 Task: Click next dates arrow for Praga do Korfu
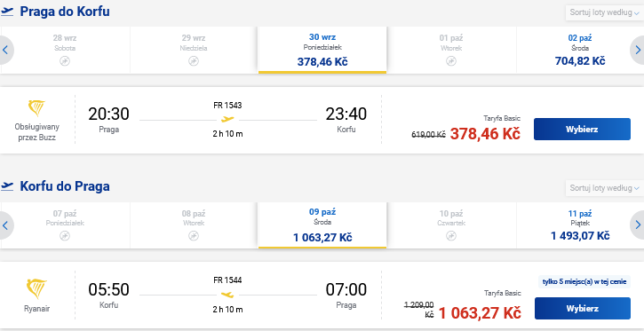(x=638, y=50)
